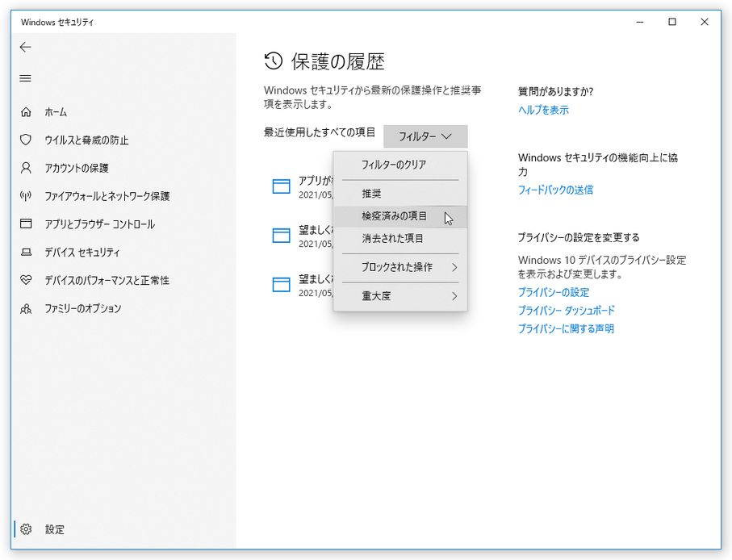Open the ヘルプを表示 link
The image size is (732, 560).
543,110
